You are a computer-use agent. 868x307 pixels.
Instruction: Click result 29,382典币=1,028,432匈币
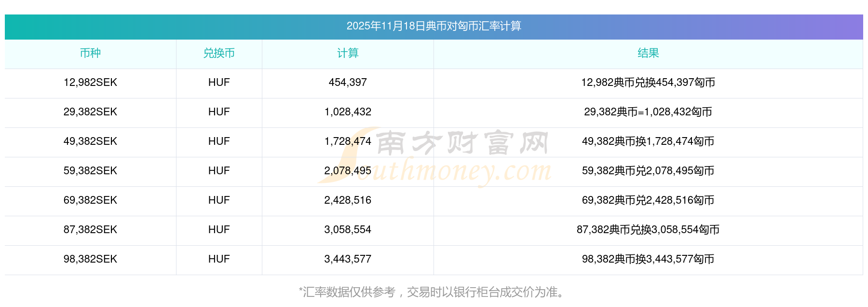tap(648, 112)
